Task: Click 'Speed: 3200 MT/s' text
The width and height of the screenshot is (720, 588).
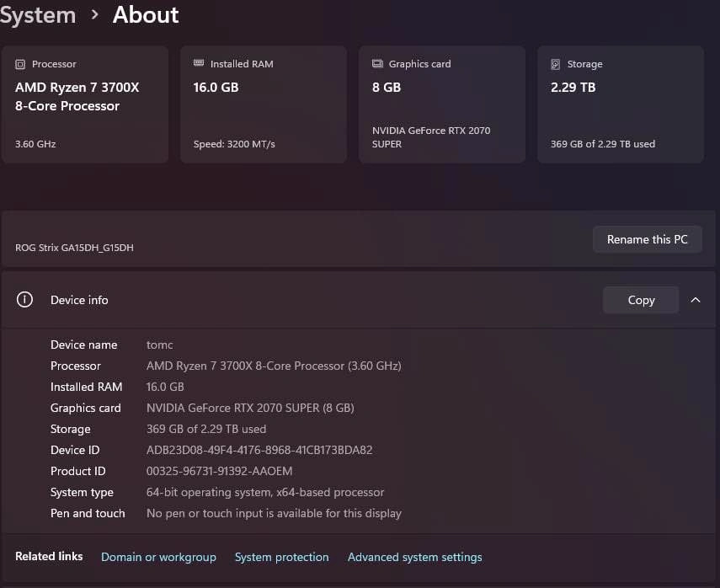Action: click(x=234, y=144)
